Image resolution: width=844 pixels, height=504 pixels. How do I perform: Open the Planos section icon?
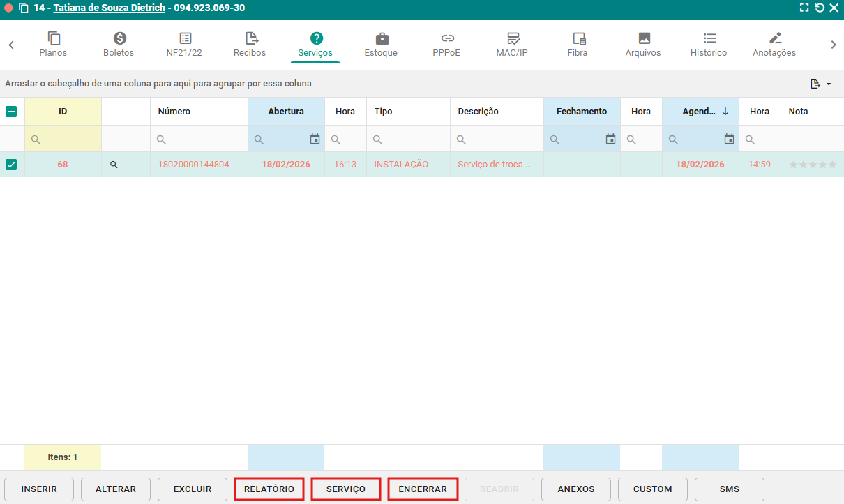pos(54,38)
